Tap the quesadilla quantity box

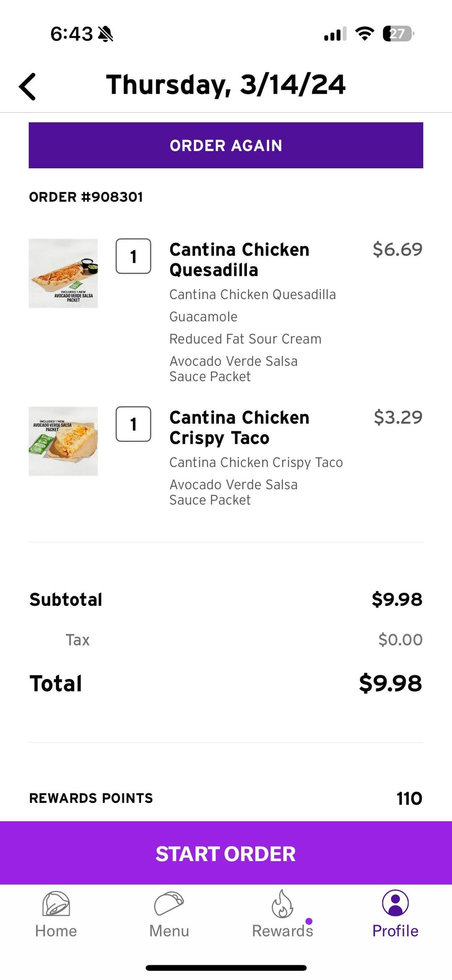click(x=134, y=256)
